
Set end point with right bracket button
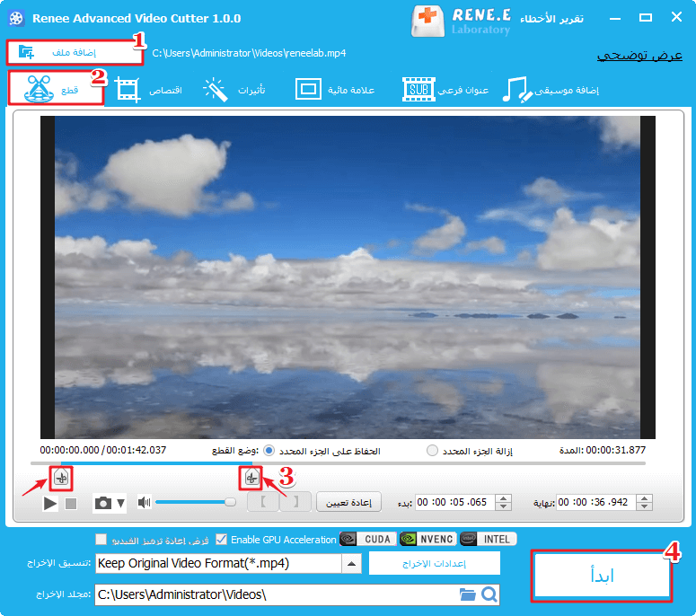(295, 502)
